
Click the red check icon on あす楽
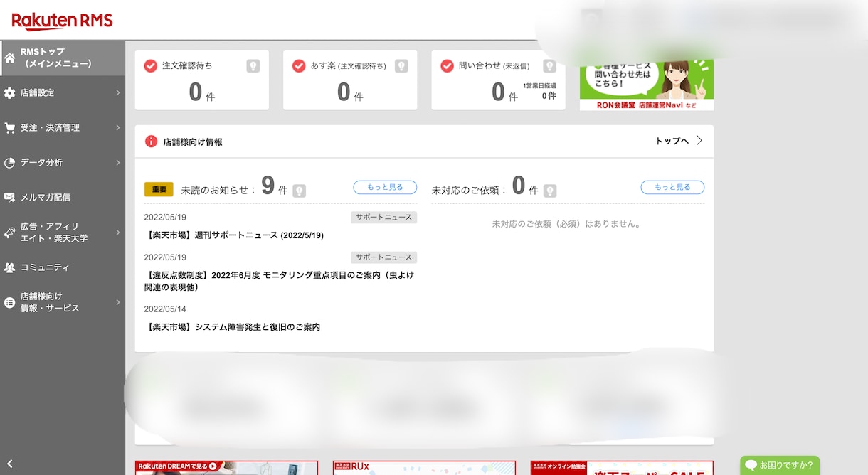pyautogui.click(x=299, y=65)
